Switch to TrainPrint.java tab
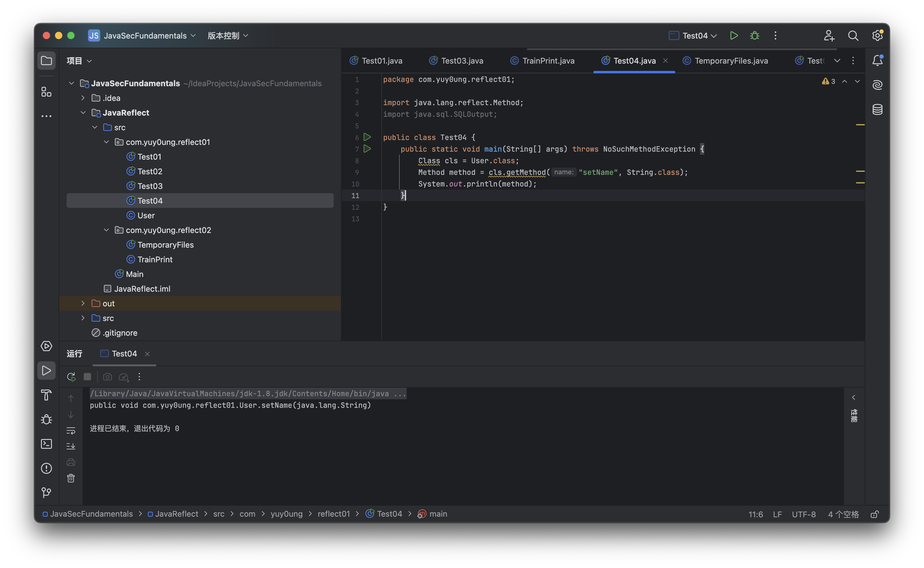 (548, 61)
